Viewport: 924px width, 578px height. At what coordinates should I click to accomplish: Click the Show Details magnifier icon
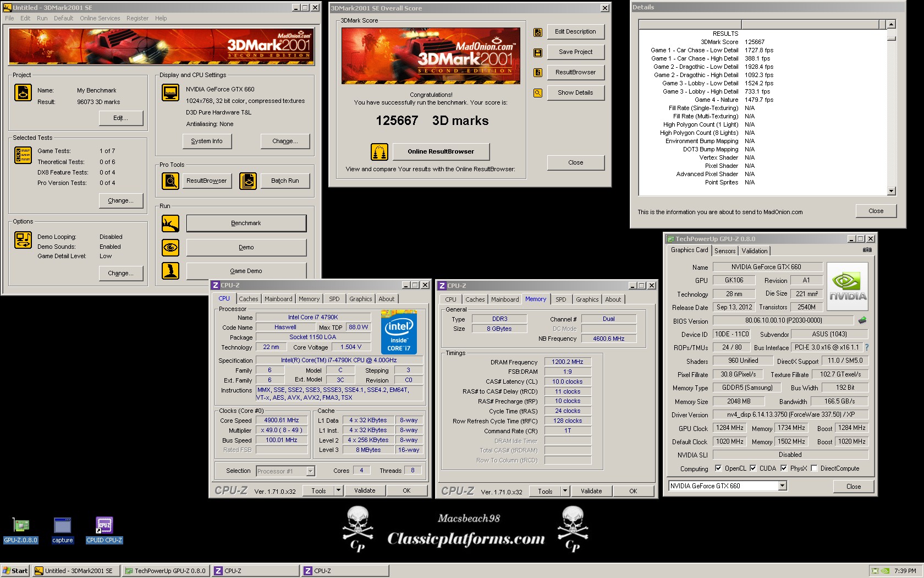pos(538,93)
